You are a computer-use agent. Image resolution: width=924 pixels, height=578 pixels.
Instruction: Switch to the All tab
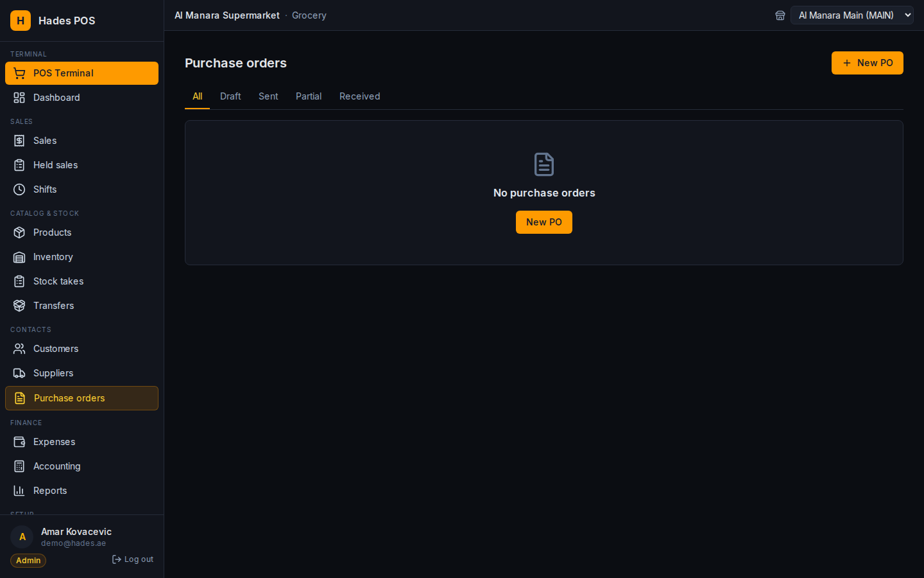click(197, 96)
